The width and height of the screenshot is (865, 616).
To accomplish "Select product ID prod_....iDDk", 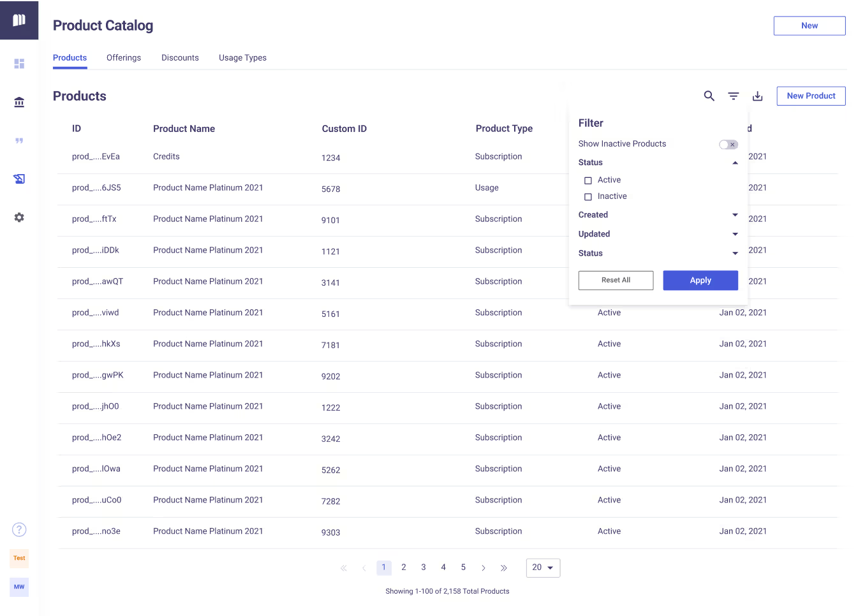I will click(96, 251).
